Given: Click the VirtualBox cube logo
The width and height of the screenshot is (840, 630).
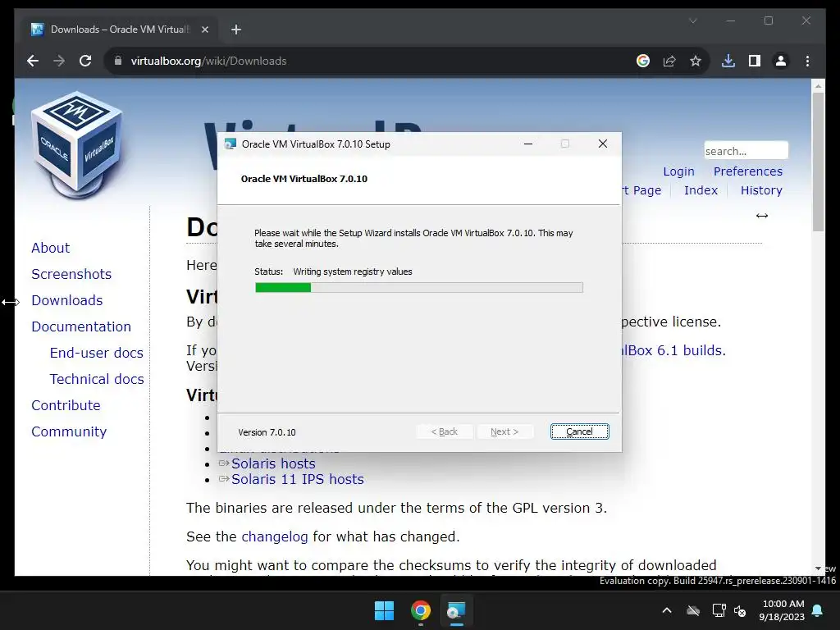Looking at the screenshot, I should click(x=77, y=144).
